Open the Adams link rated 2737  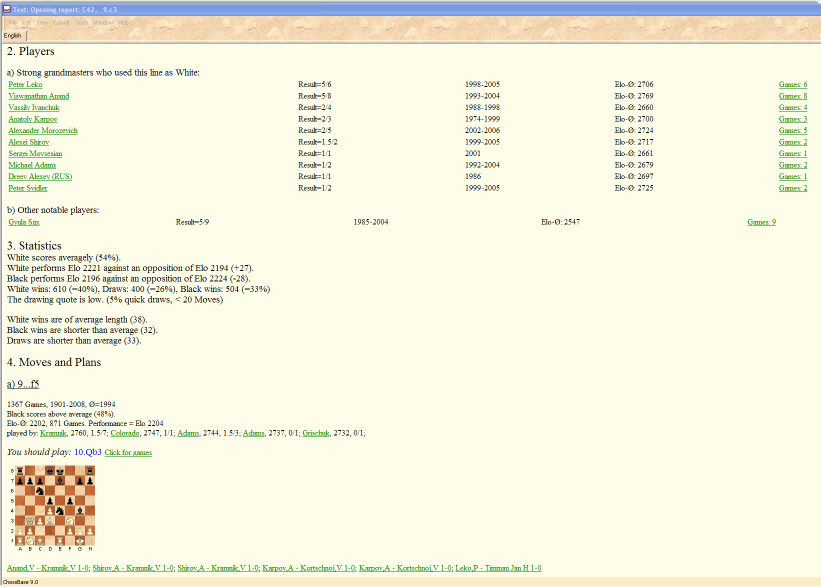pos(254,433)
